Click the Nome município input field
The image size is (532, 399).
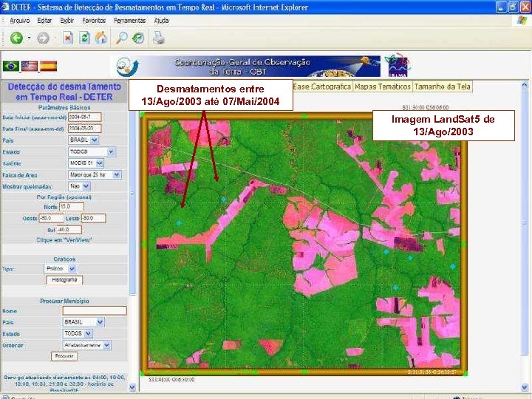coord(95,310)
